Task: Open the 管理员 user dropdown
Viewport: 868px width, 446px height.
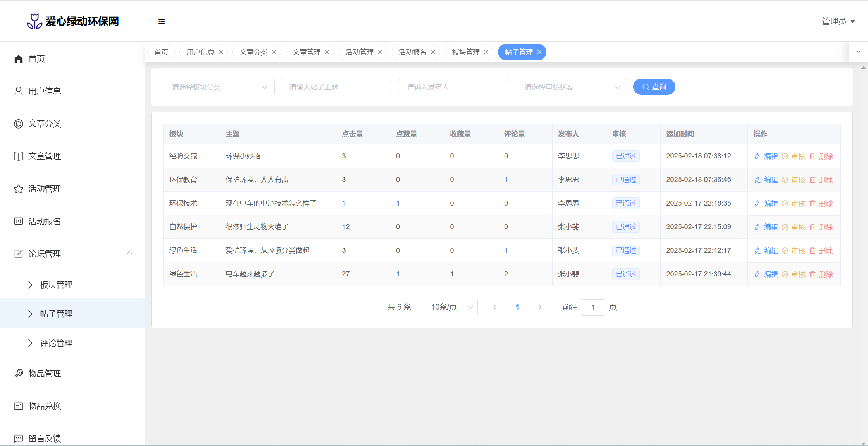Action: click(838, 21)
